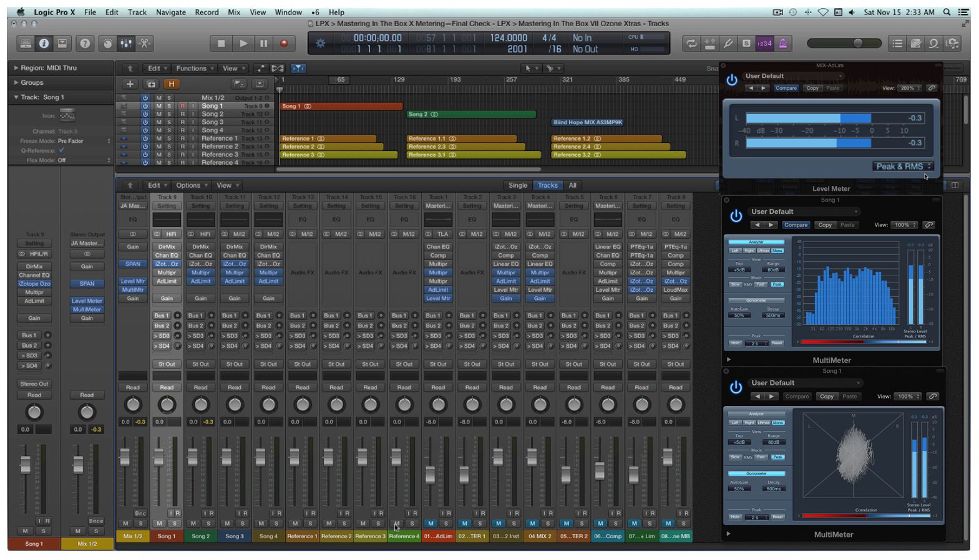Viewport: 979px width, 560px height.
Task: Toggle the Metronome icon
Action: pos(782,44)
